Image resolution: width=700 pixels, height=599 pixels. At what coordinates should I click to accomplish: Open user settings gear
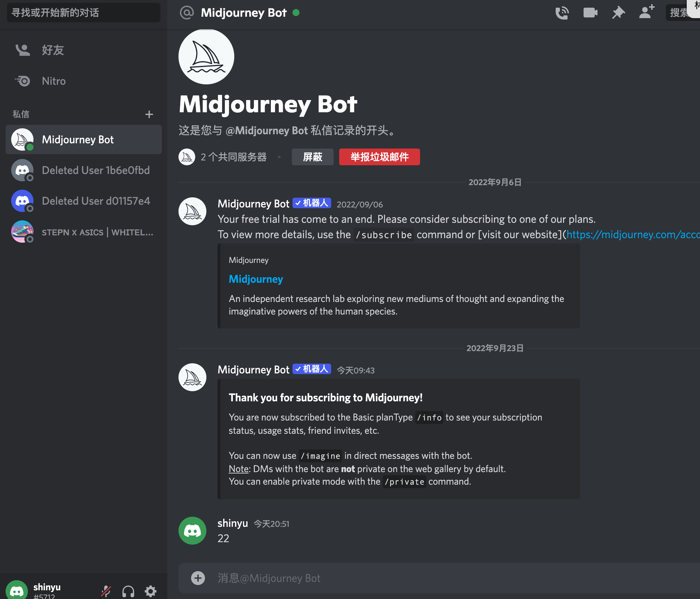(x=151, y=591)
